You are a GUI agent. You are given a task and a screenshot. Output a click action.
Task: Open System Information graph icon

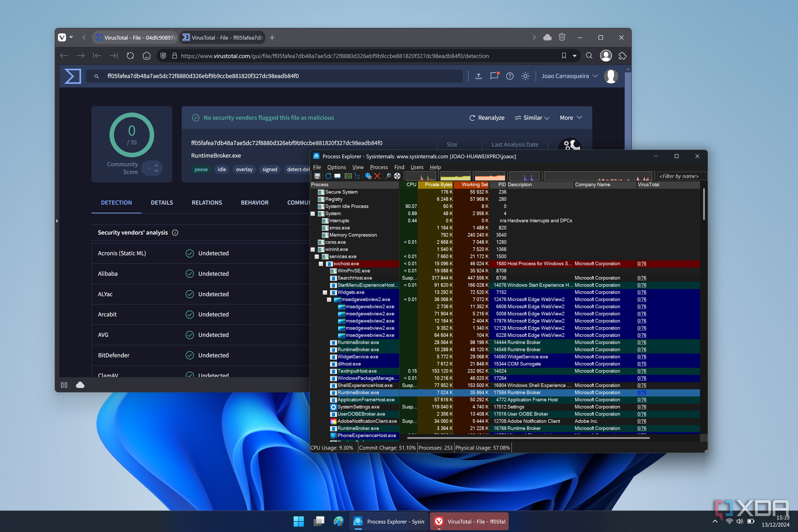coord(348,176)
